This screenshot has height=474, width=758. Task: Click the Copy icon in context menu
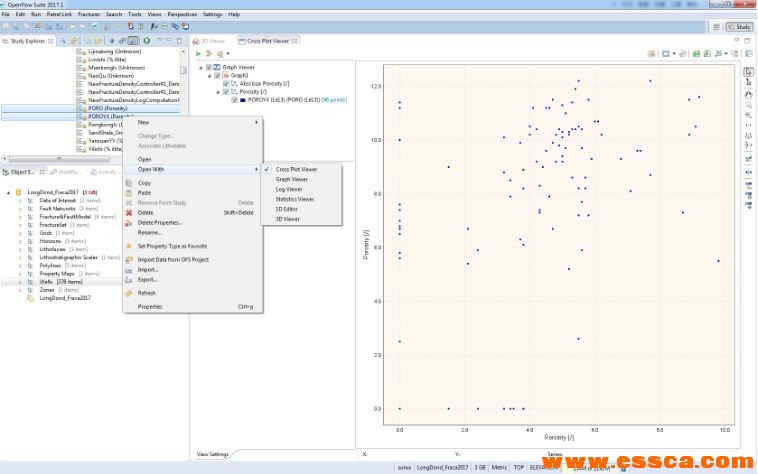click(x=128, y=183)
